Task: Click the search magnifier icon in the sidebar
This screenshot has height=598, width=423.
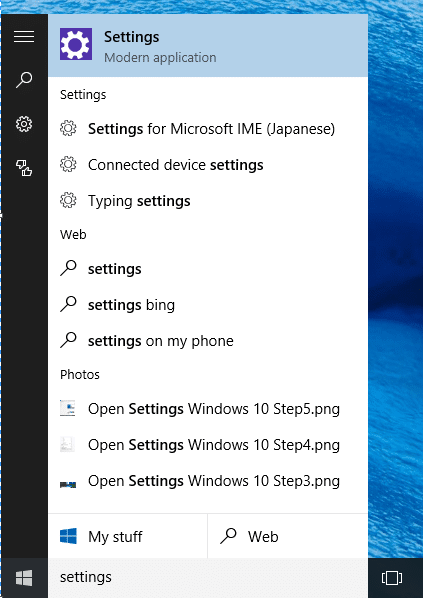Action: 24,80
